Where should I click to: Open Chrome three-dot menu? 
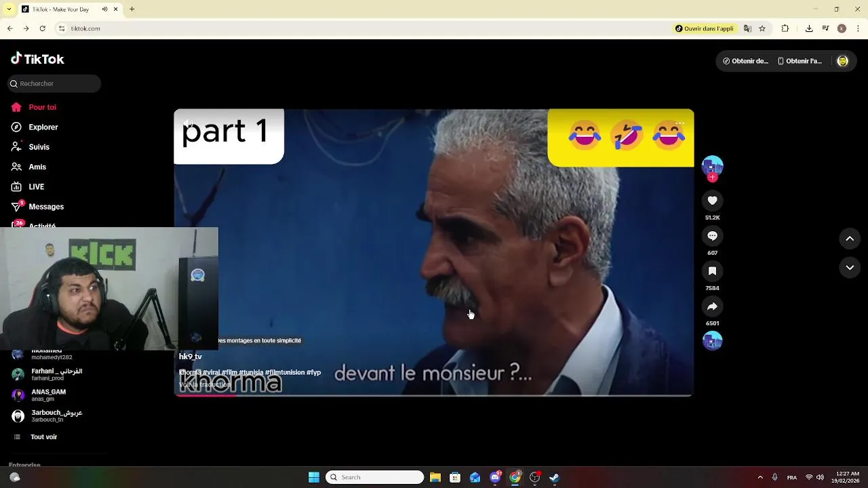(x=859, y=28)
